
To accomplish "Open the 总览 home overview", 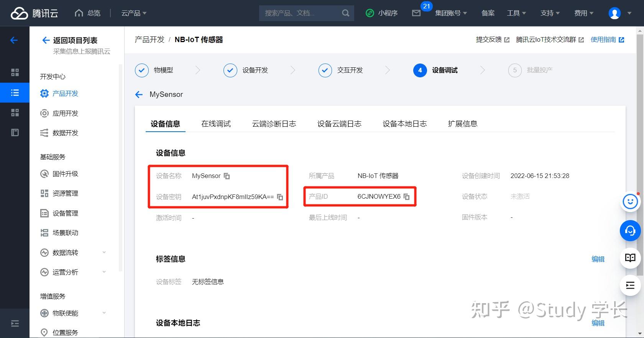I will tap(87, 13).
